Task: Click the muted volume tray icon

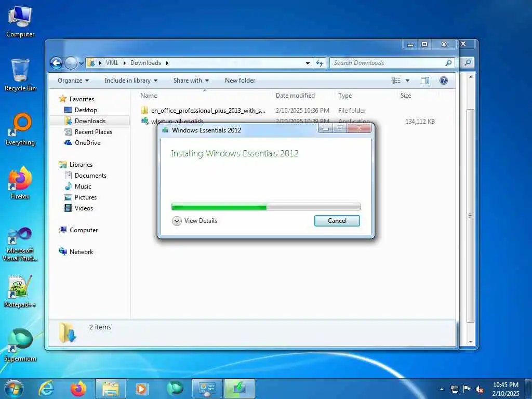Action: (x=480, y=389)
